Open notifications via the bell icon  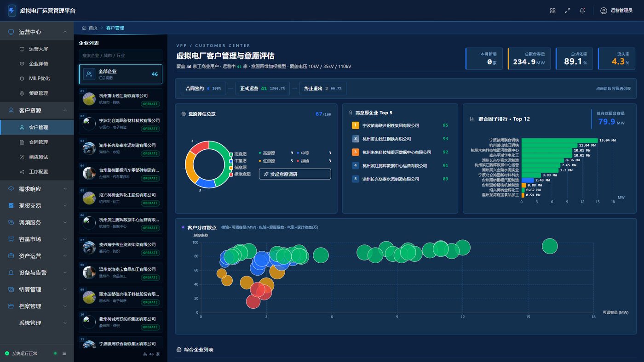pyautogui.click(x=582, y=11)
